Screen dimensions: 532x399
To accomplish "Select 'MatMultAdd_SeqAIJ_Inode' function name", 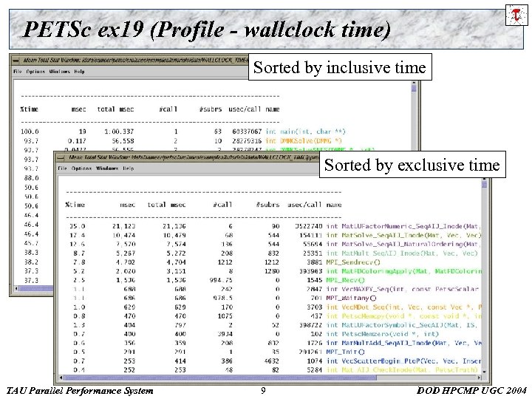I will tap(386, 343).
